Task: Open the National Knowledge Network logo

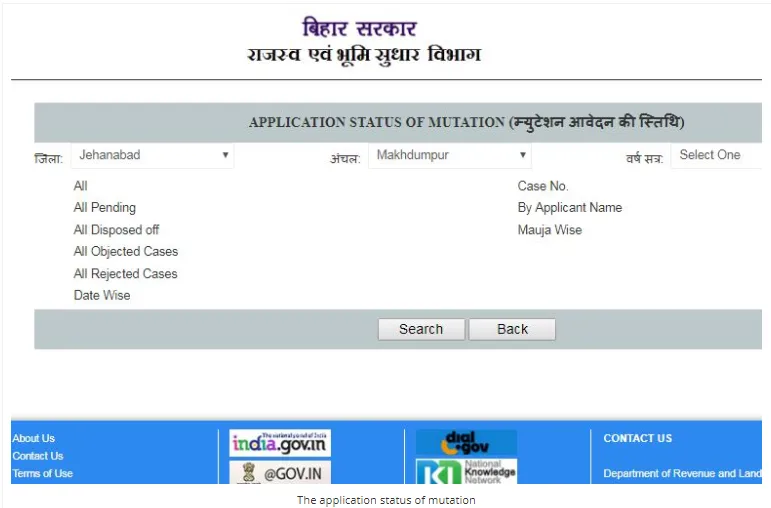Action: 466,472
